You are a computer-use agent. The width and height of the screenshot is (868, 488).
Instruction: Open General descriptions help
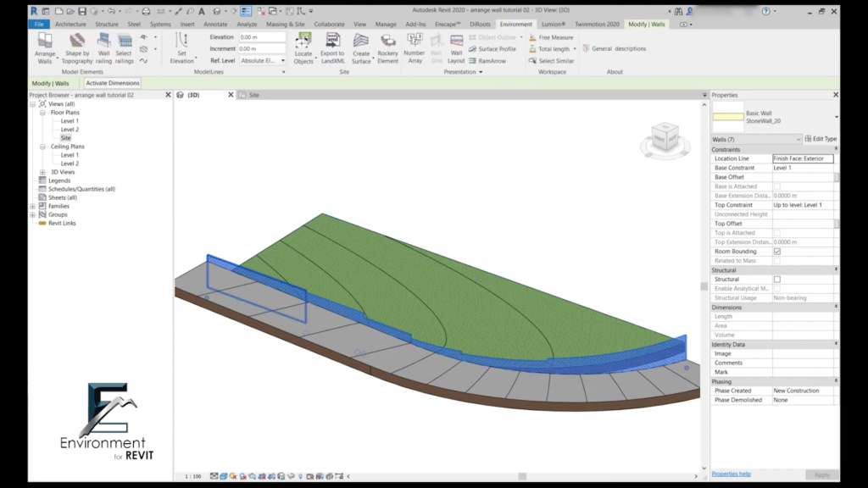coord(615,48)
